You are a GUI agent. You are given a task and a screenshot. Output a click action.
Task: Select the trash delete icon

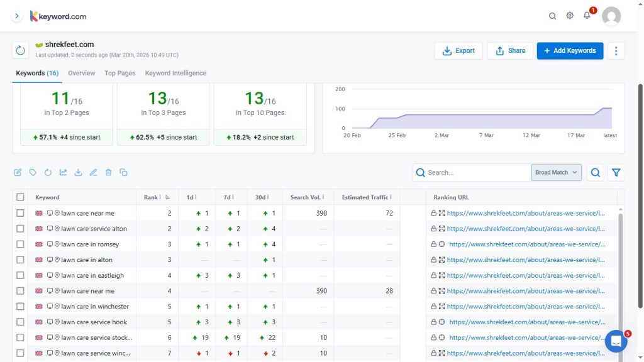[108, 172]
